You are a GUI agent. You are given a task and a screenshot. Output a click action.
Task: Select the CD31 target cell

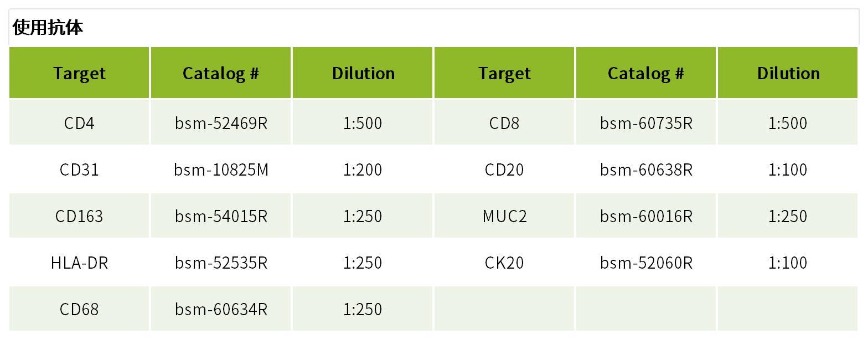tap(79, 169)
